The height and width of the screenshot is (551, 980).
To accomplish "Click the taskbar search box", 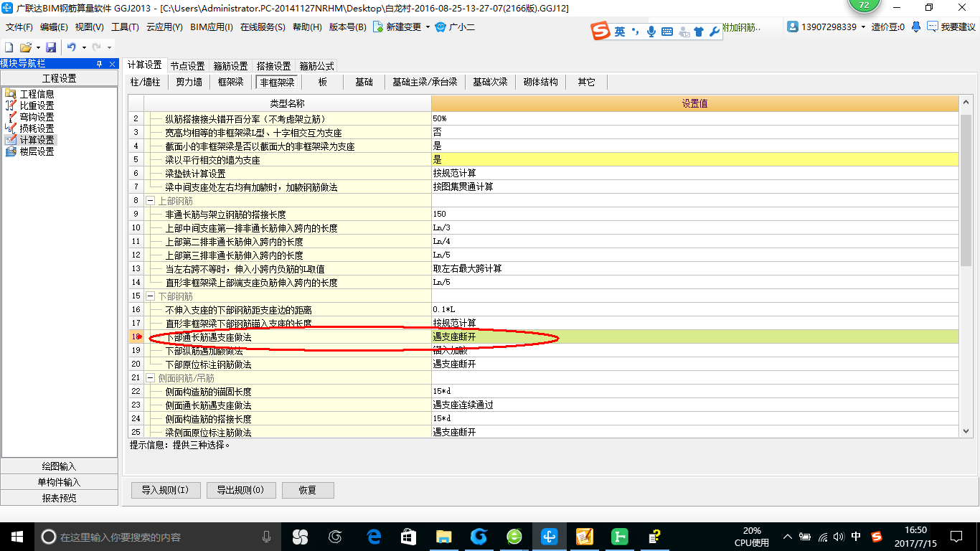I will pyautogui.click(x=158, y=537).
